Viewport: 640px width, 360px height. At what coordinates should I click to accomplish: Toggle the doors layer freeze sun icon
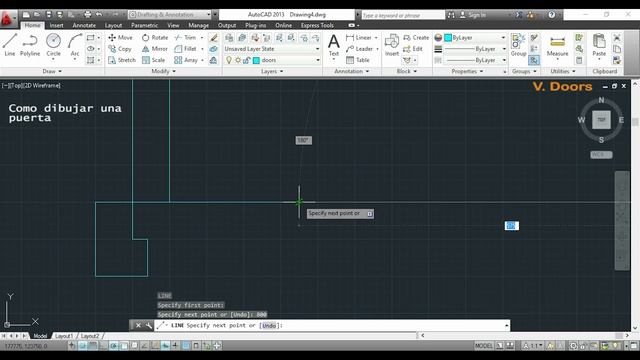[238, 60]
